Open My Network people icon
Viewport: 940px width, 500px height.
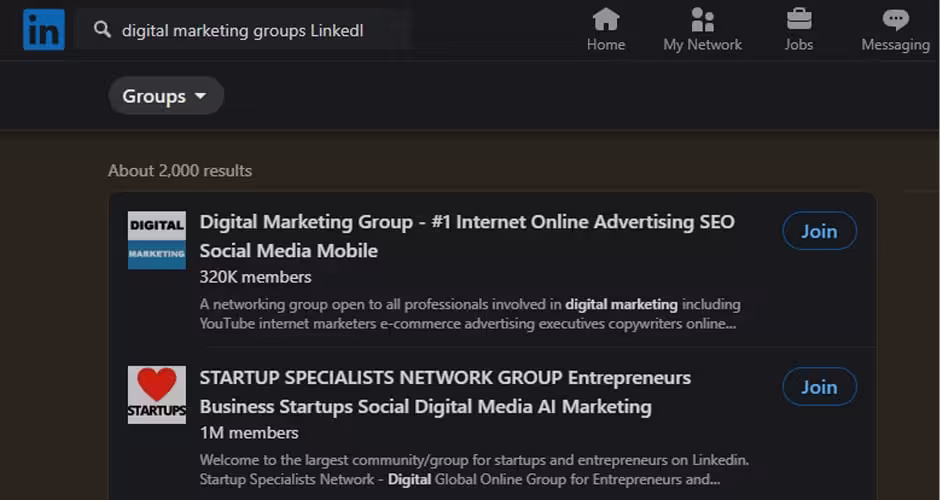(x=702, y=19)
